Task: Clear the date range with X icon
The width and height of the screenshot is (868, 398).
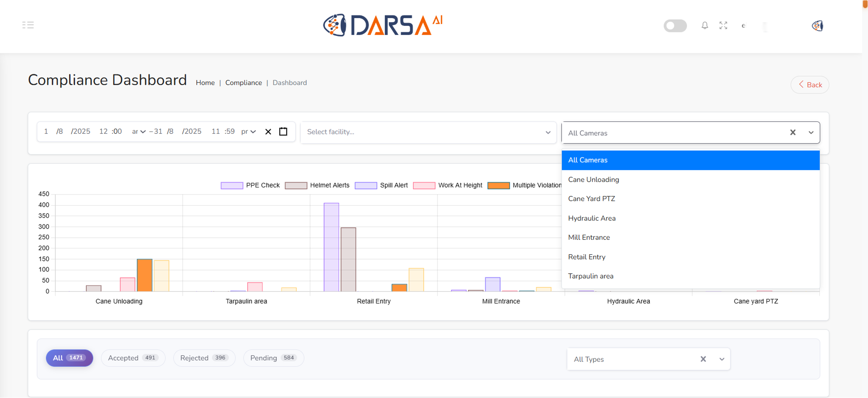Action: (x=268, y=132)
